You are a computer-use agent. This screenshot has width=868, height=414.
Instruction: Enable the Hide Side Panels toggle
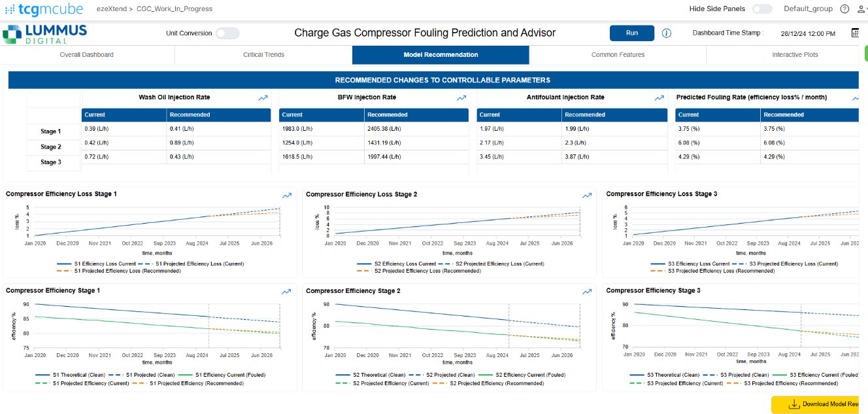click(x=761, y=9)
